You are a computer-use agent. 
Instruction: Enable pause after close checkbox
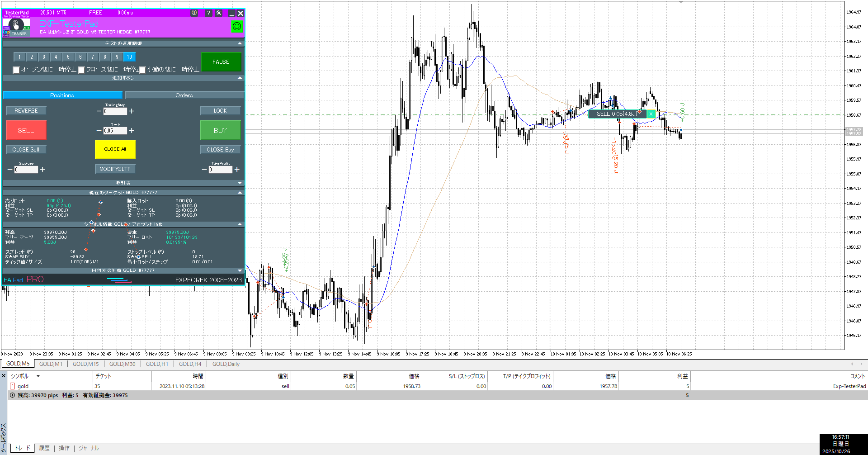point(81,70)
